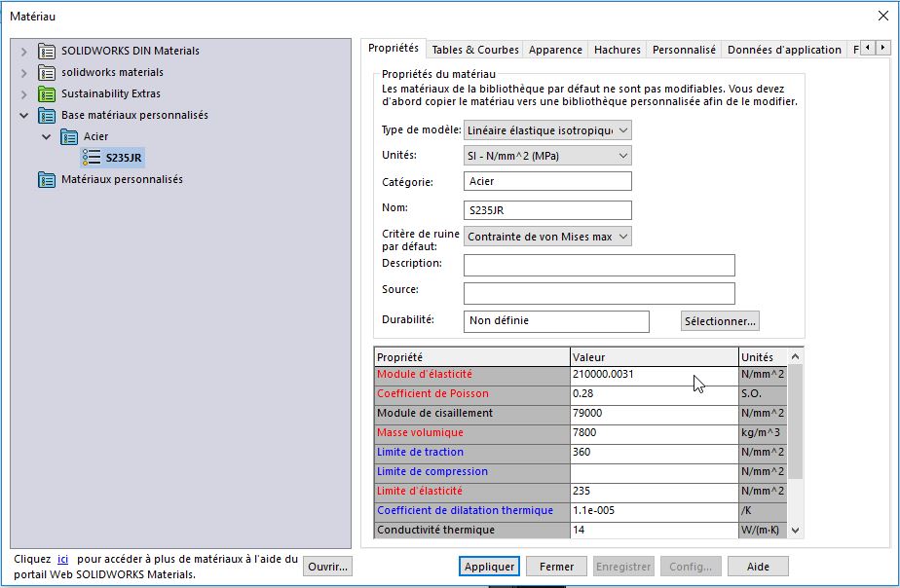This screenshot has height=588, width=900.
Task: Click the Masse volumique property name
Action: coord(420,432)
